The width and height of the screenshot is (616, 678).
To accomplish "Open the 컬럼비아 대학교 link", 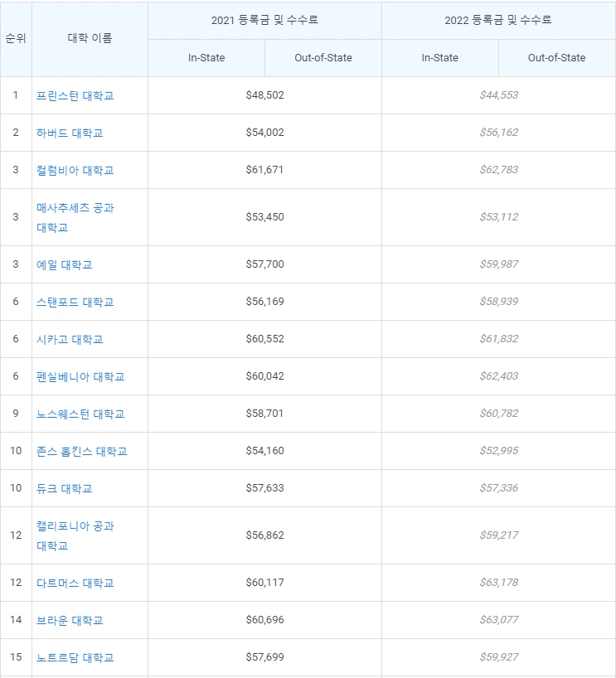I will tap(75, 170).
